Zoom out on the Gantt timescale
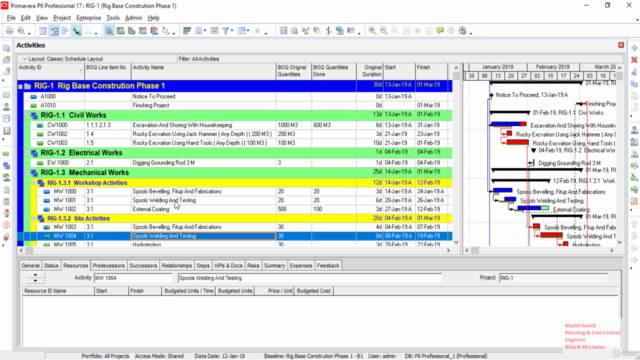 (383, 31)
